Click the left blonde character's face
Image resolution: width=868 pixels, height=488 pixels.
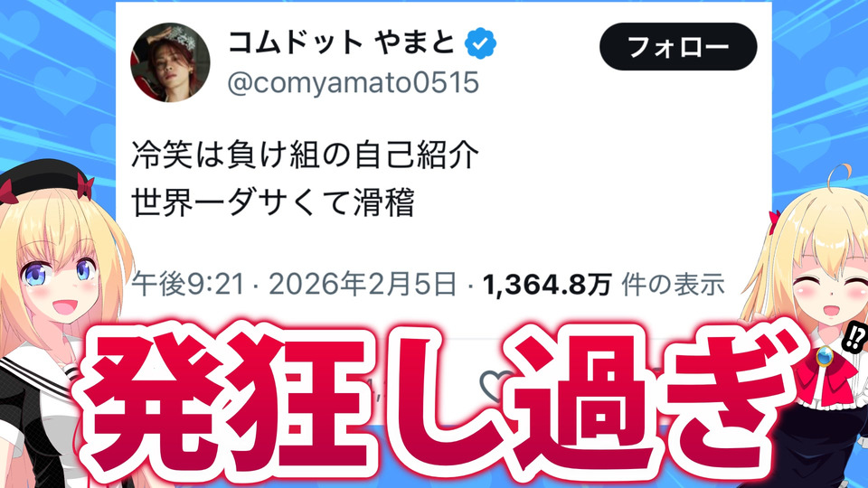click(x=58, y=281)
